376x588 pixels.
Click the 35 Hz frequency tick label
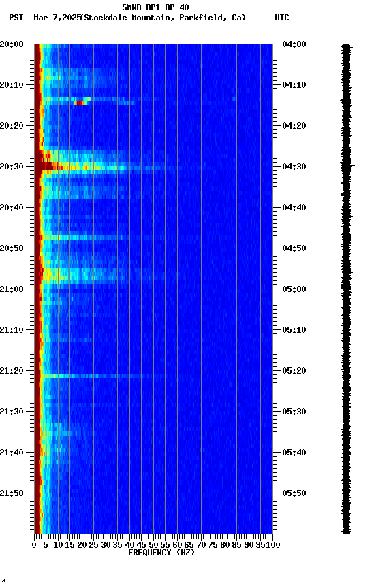(117, 545)
